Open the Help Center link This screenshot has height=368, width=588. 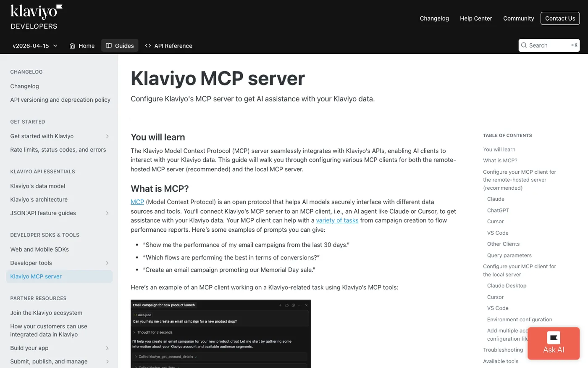(476, 19)
